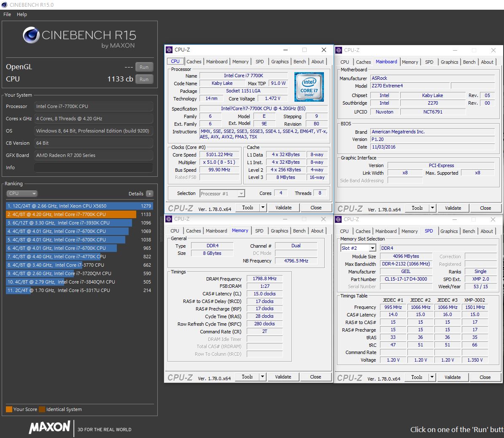Screen dimensions: 504x438
Task: Click the Cinebench icon in the title bar
Action: (4, 5)
